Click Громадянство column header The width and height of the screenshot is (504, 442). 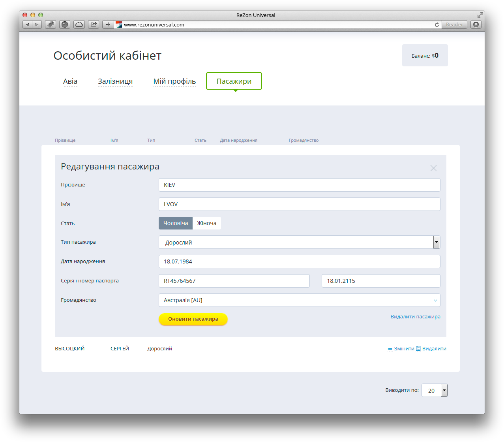click(x=304, y=140)
